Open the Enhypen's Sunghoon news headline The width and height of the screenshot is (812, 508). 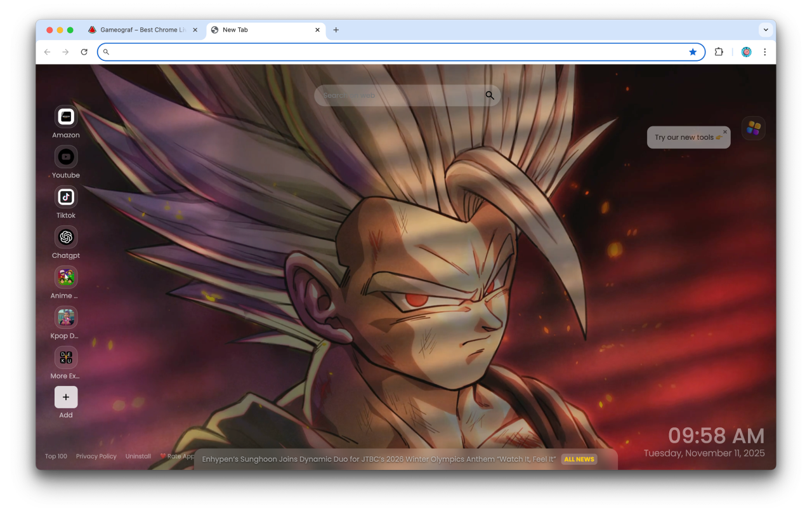(379, 459)
